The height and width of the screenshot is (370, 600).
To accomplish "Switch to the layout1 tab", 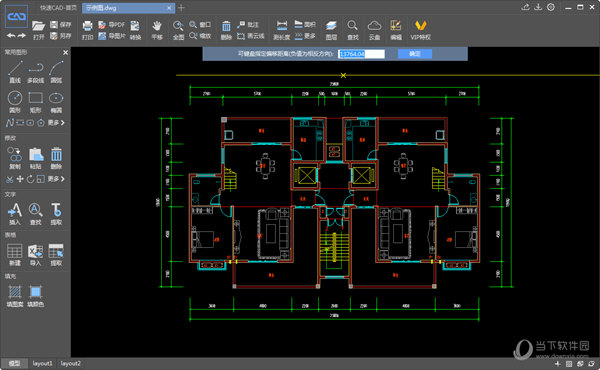I will 42,363.
